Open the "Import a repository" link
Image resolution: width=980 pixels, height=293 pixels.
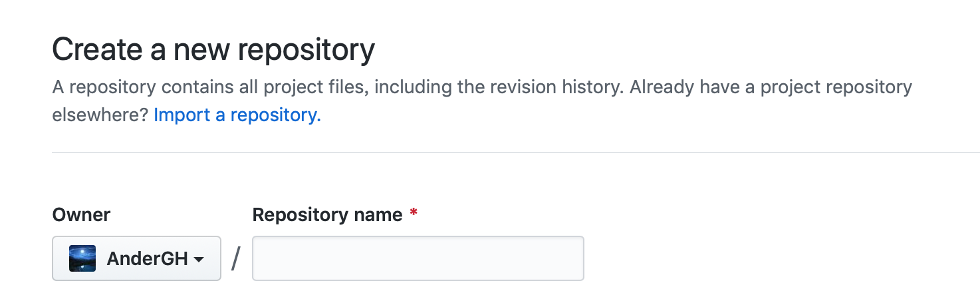237,115
